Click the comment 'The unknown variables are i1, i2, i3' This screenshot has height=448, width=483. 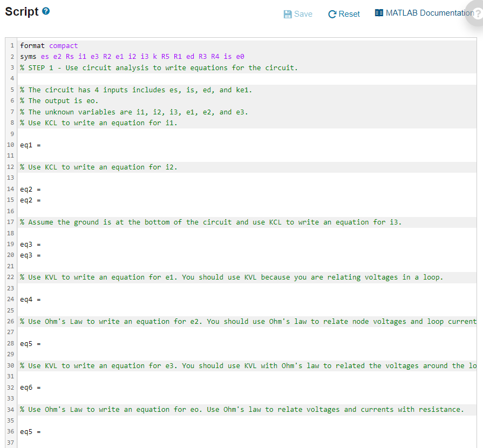[x=134, y=112]
